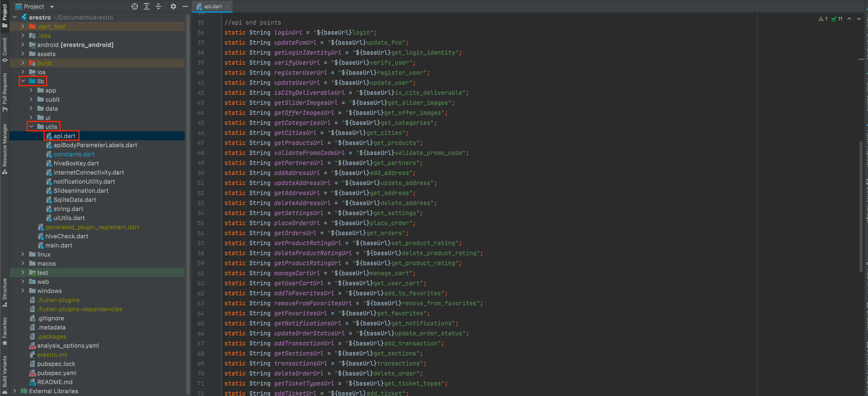The height and width of the screenshot is (396, 868).
Task: Click the typo/green check count indicator
Action: pyautogui.click(x=837, y=19)
